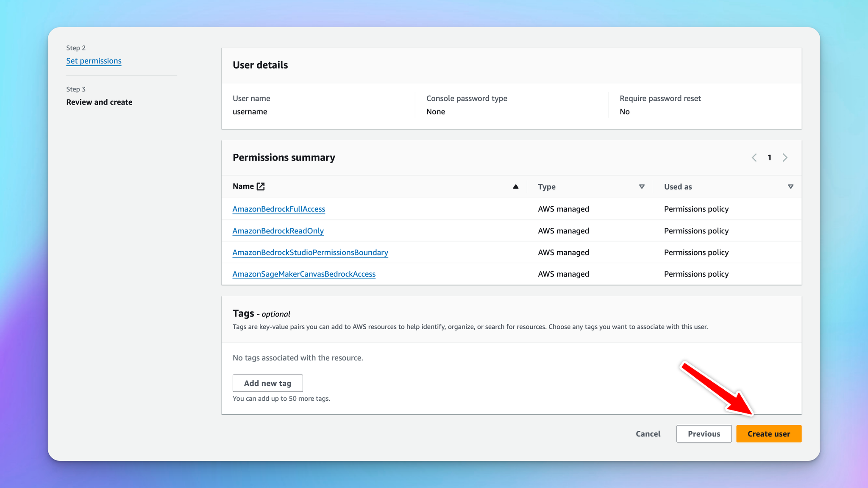
Task: Click the Previous button
Action: 704,434
